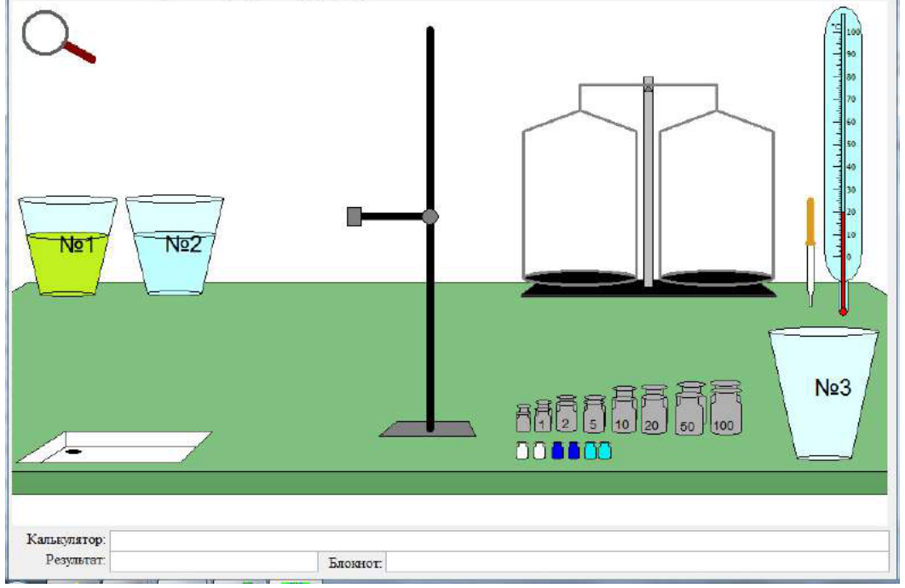
Task: Grab the orange-topped pipette dropper
Action: click(x=810, y=251)
